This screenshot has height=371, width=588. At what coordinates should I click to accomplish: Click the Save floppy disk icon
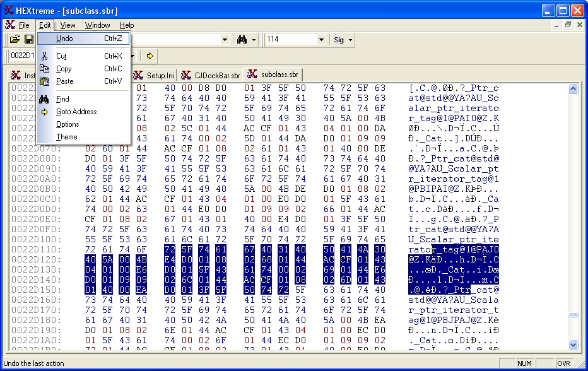point(29,40)
